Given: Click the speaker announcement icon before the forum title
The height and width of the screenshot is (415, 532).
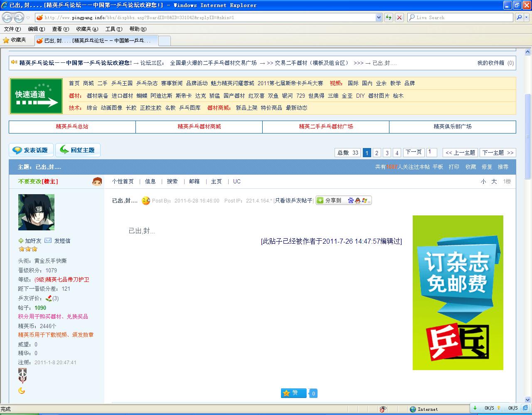Looking at the screenshot, I should [x=14, y=62].
